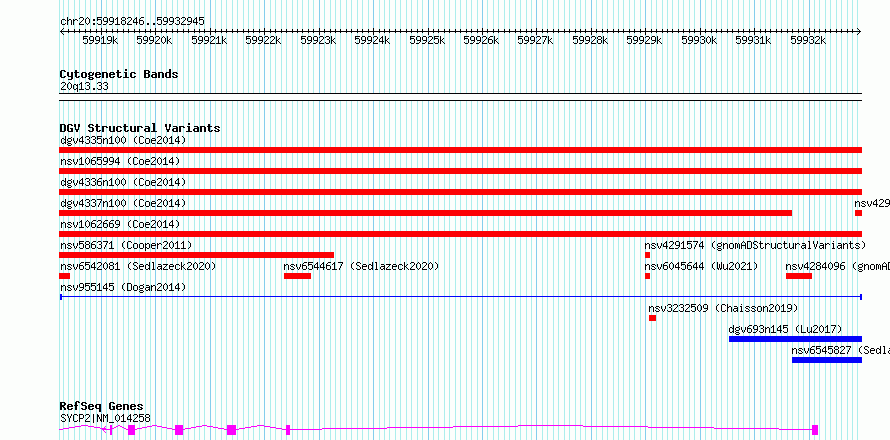Click the 59926k ruler tick label

(481, 40)
